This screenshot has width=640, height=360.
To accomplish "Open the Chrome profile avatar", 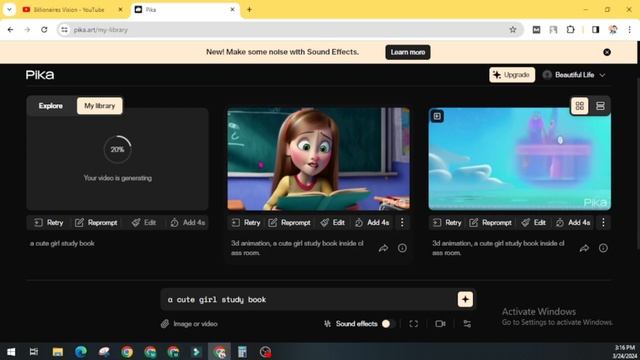I will click(613, 29).
